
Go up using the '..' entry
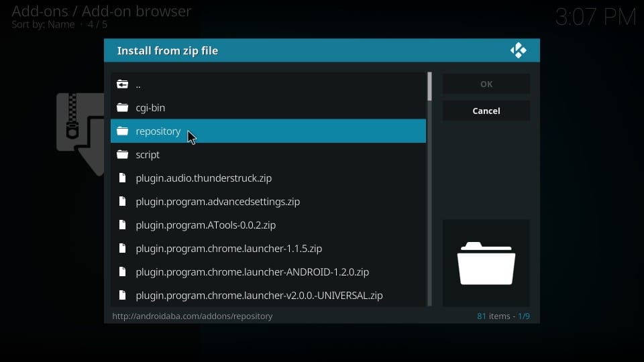tap(268, 84)
